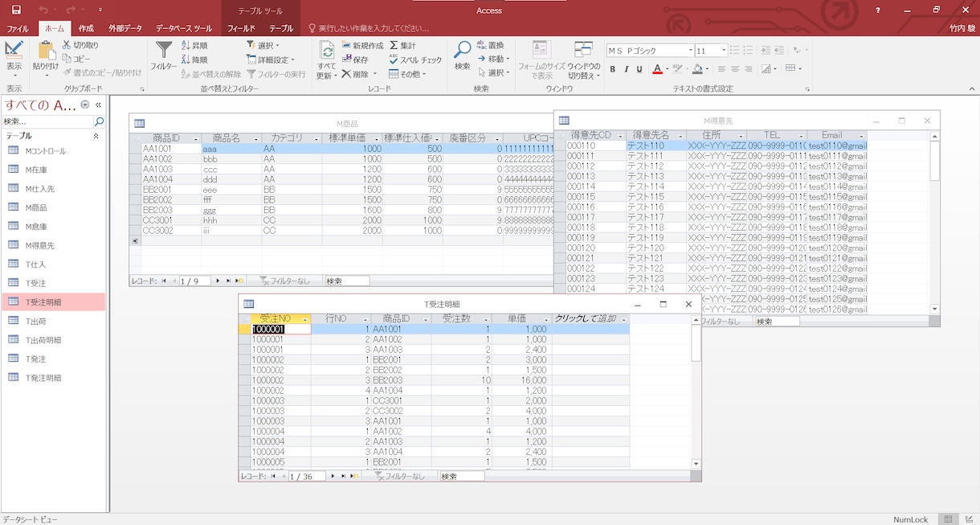Click 切り取り (Cut) scissors icon
This screenshot has width=980, height=525.
tap(80, 46)
